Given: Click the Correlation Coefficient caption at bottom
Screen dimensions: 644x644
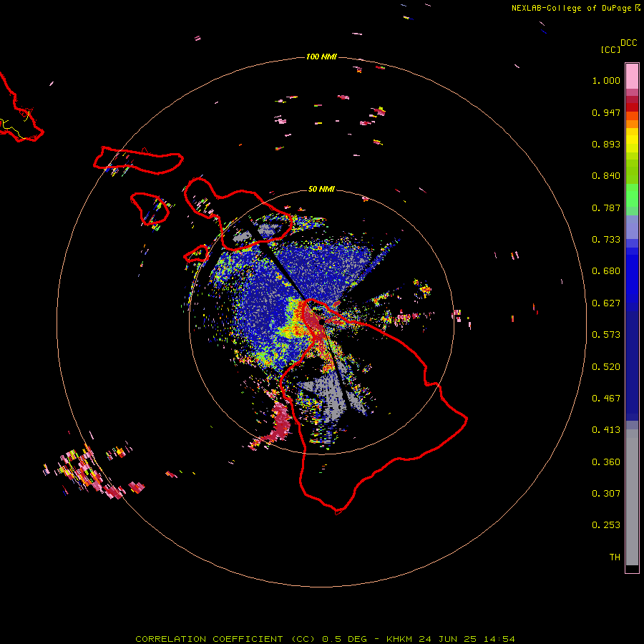Looking at the screenshot, I should pyautogui.click(x=325, y=639).
